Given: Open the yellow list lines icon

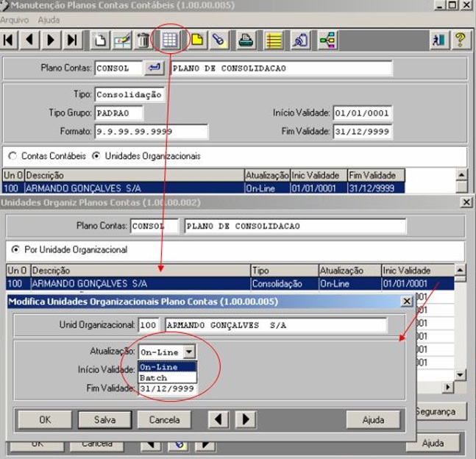Looking at the screenshot, I should coord(274,40).
